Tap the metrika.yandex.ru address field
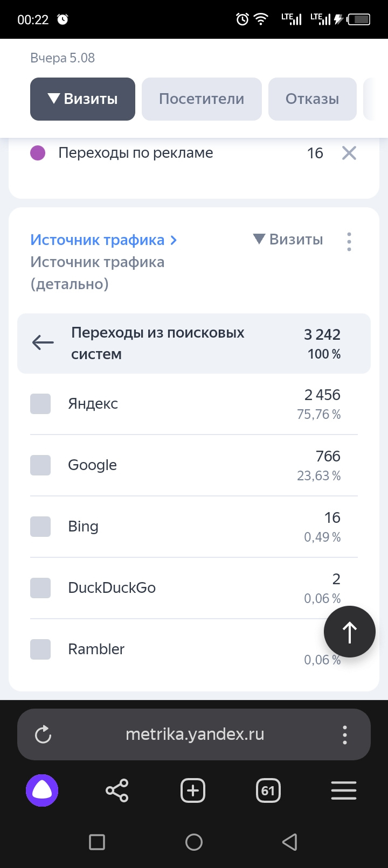This screenshot has width=388, height=868. point(195,734)
